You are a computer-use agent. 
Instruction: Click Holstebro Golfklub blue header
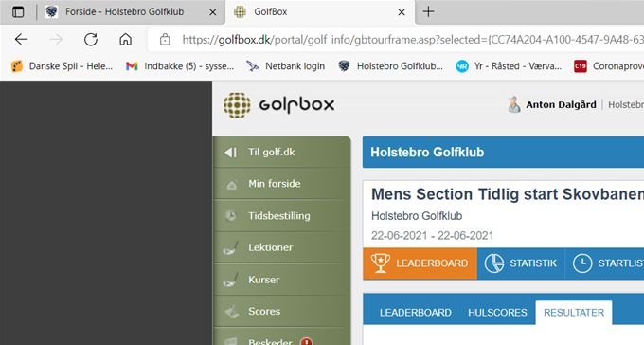click(503, 153)
